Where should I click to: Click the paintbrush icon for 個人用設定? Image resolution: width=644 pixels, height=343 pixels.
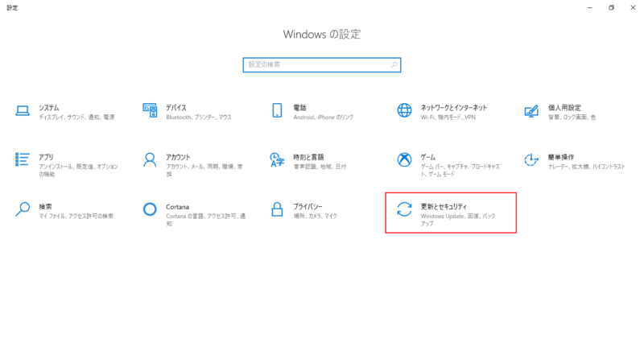(x=531, y=111)
